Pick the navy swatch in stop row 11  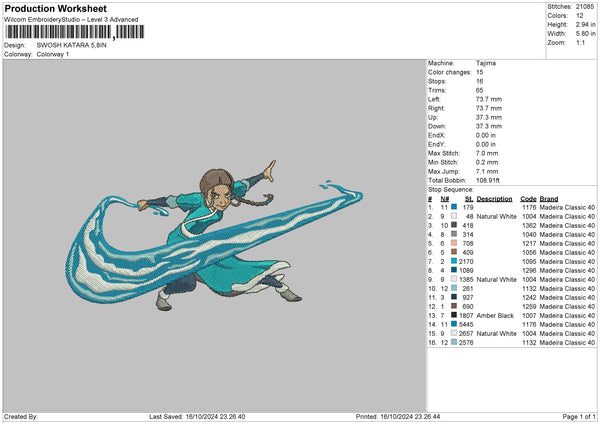tap(454, 297)
